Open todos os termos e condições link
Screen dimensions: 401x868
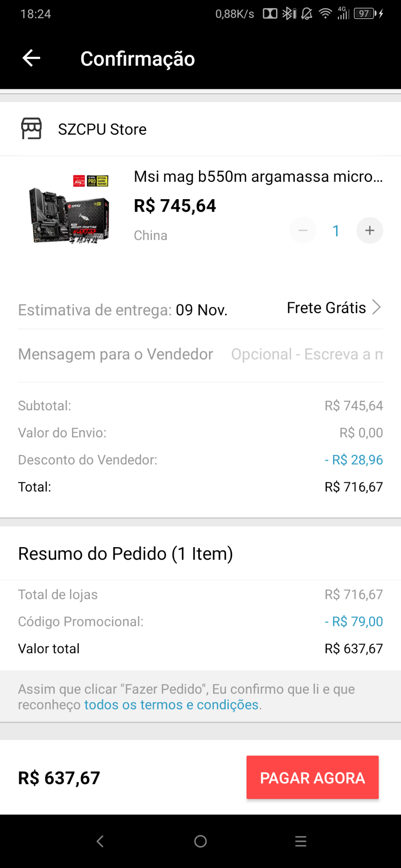(171, 705)
